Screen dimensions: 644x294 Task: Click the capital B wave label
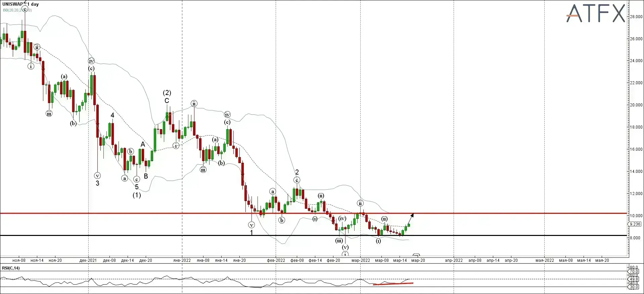tap(146, 176)
